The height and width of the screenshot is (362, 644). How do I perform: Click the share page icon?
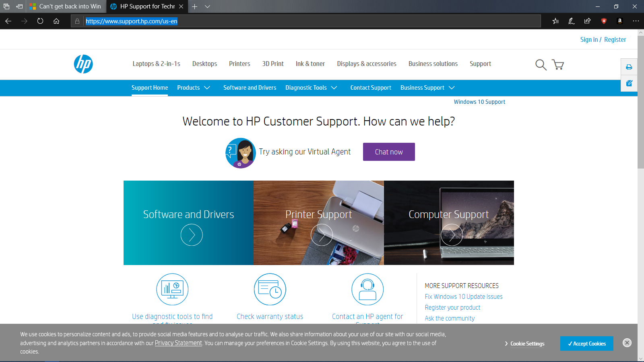588,21
